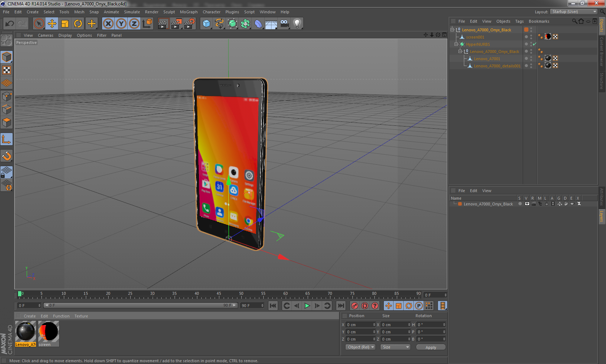Viewport: 606px width, 364px height.
Task: Open the Simulate menu
Action: tap(132, 12)
